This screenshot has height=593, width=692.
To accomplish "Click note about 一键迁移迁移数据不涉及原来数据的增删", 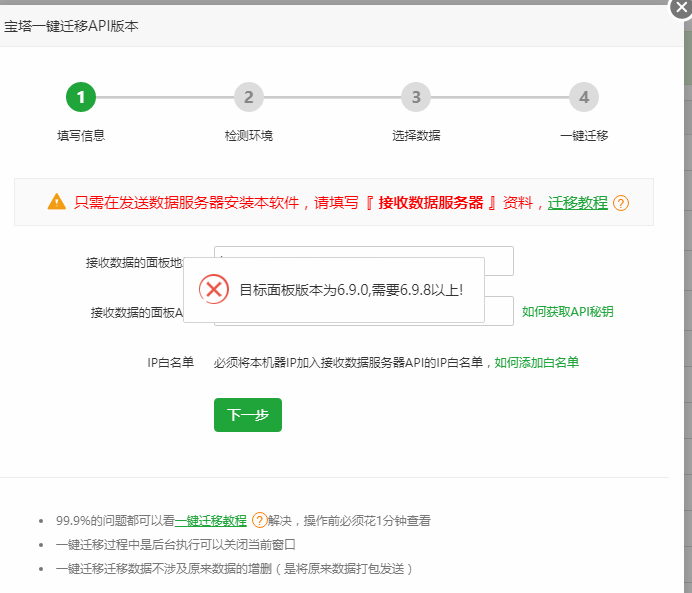I will 235,569.
